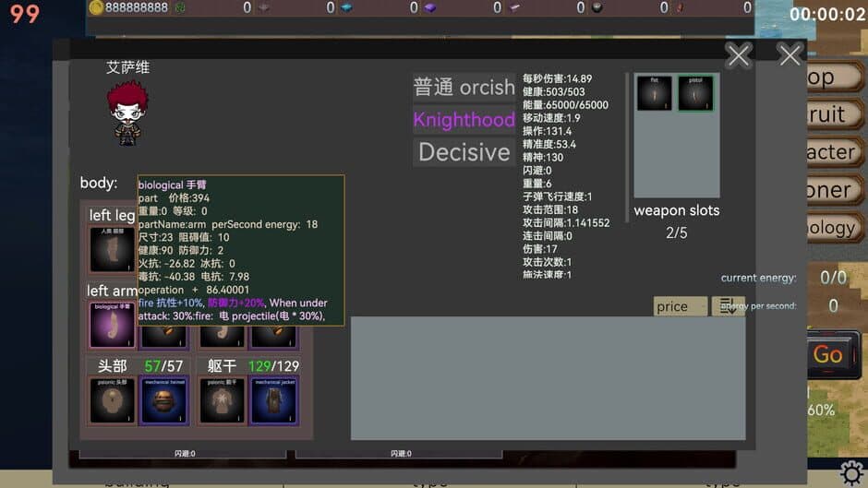Image resolution: width=868 pixels, height=488 pixels.
Task: Open settings gear in bottom corner
Action: (851, 473)
